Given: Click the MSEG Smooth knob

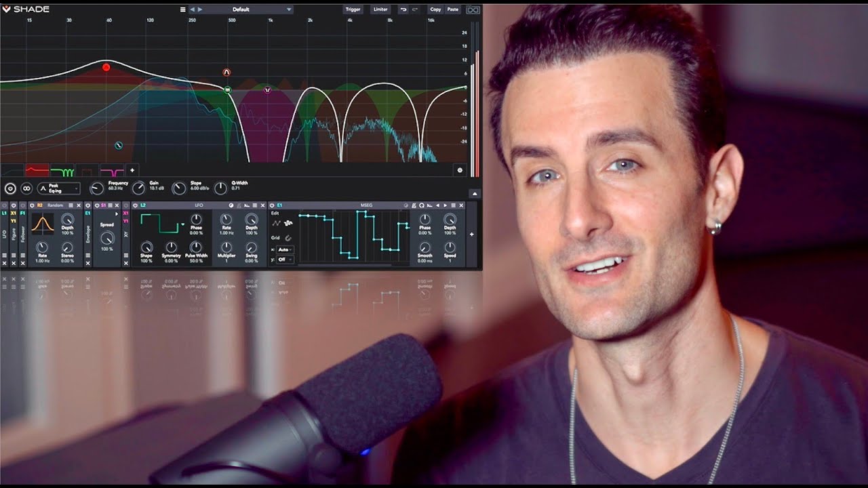Looking at the screenshot, I should (425, 247).
